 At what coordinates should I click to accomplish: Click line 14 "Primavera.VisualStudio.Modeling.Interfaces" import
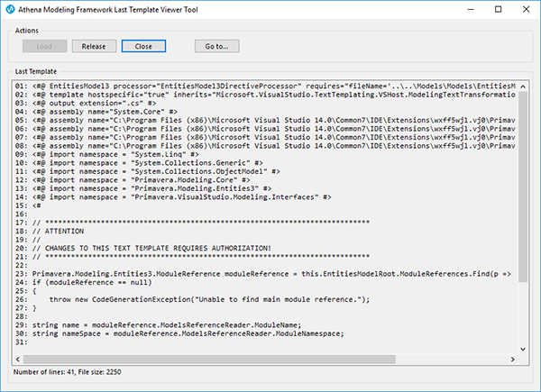click(x=173, y=197)
